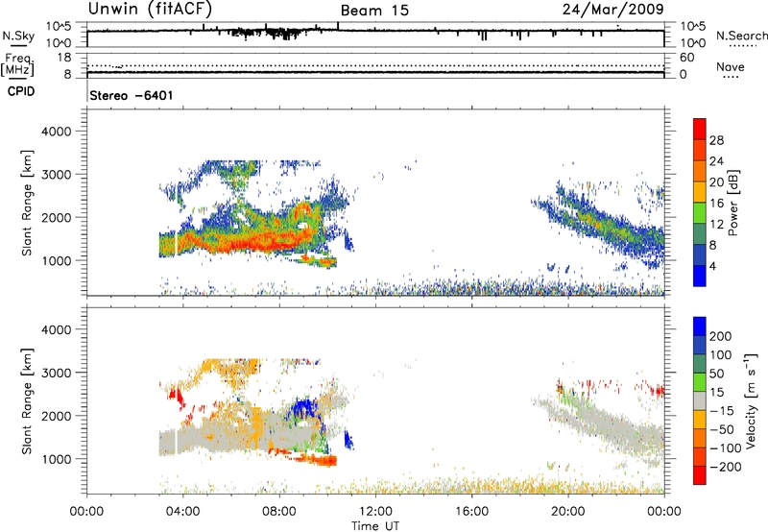Image resolution: width=768 pixels, height=532 pixels.
Task: Click the 'Unwin (fitACF)' title text
Action: pos(150,9)
